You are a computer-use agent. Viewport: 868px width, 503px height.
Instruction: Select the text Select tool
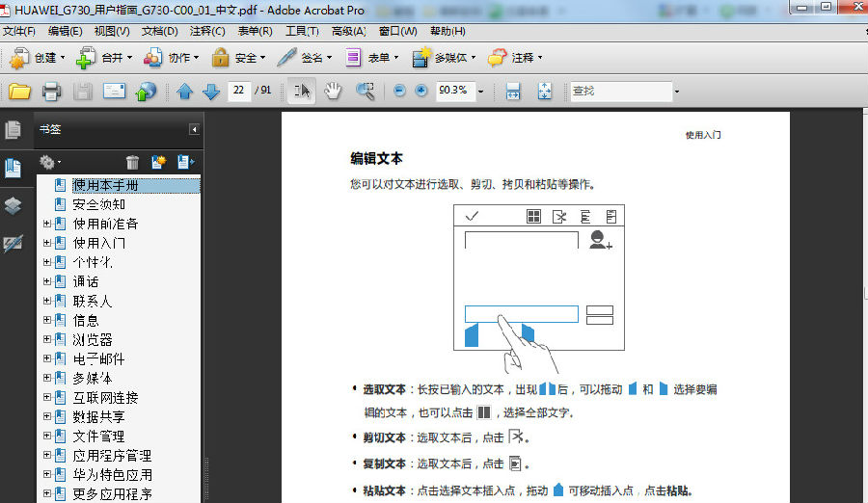click(x=302, y=91)
